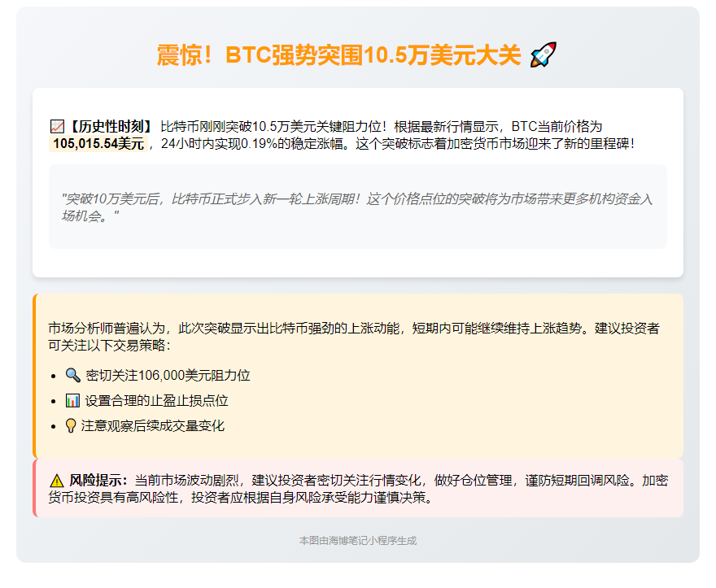Screen dimensions: 716x588
Task: Click the headline 震惊！BTC强势突围10.5万美元大关
Action: point(338,55)
